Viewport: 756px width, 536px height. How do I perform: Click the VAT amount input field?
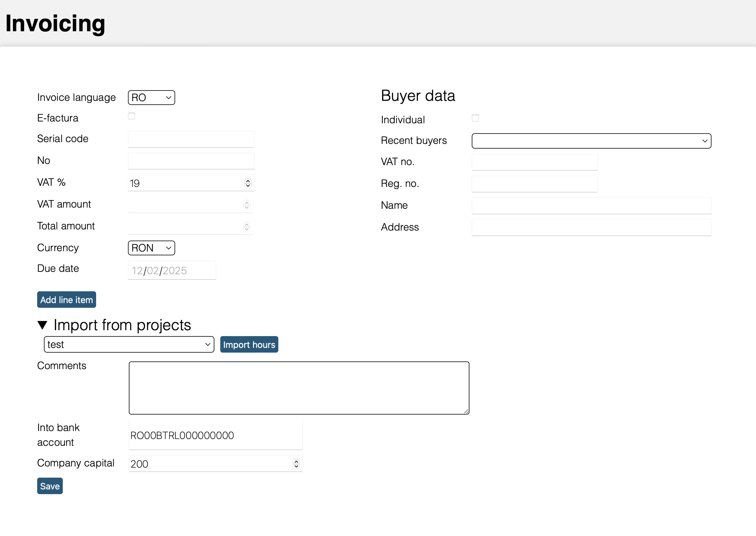pyautogui.click(x=190, y=205)
